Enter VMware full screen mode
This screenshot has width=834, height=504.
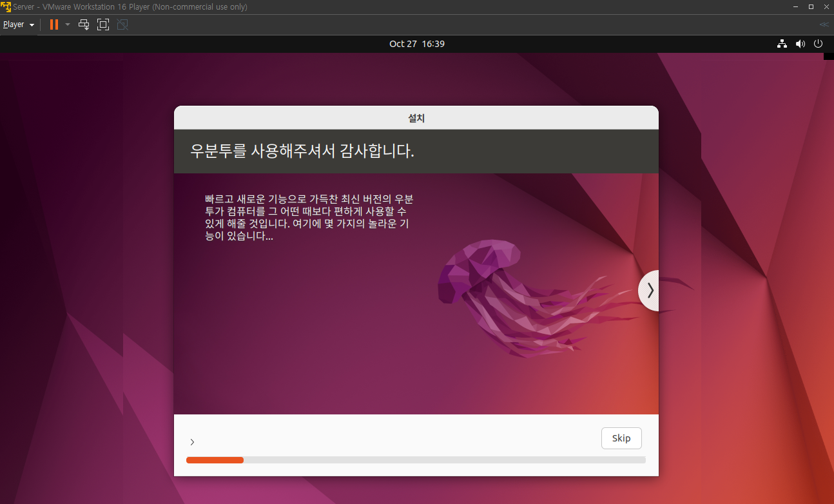[x=103, y=24]
